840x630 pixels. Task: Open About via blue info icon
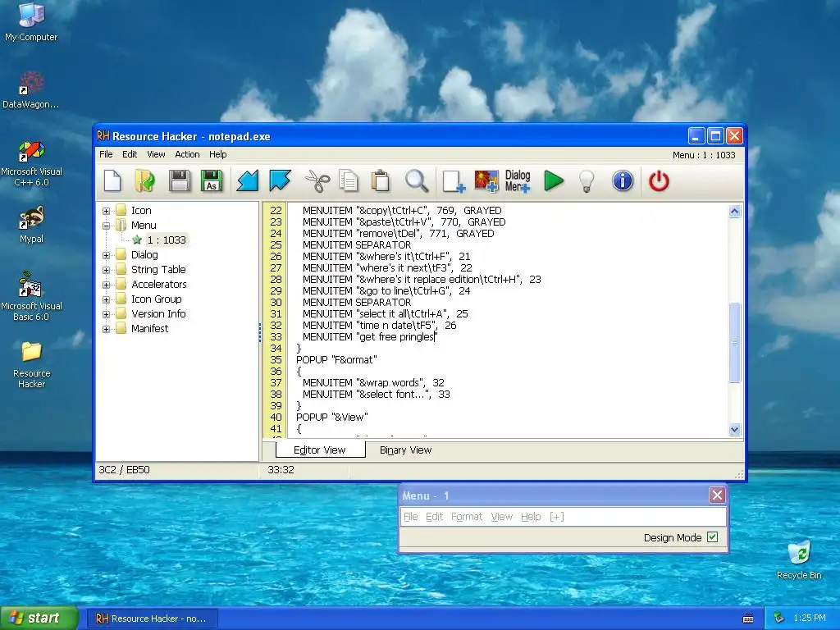tap(623, 181)
